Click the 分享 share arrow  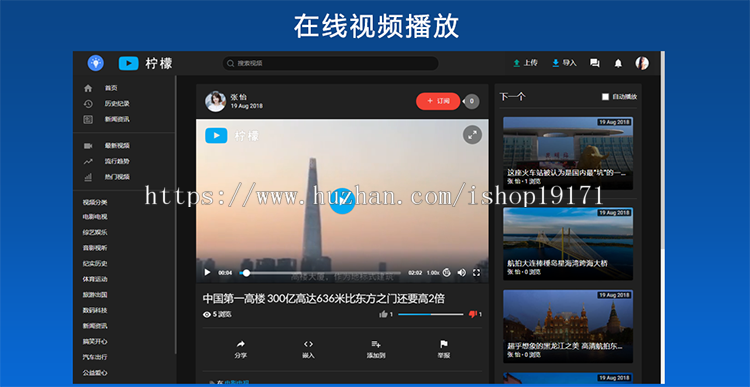click(x=241, y=344)
